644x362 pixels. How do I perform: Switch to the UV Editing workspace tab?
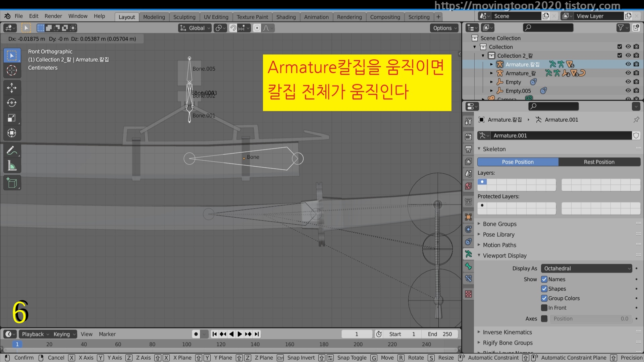[x=216, y=17]
